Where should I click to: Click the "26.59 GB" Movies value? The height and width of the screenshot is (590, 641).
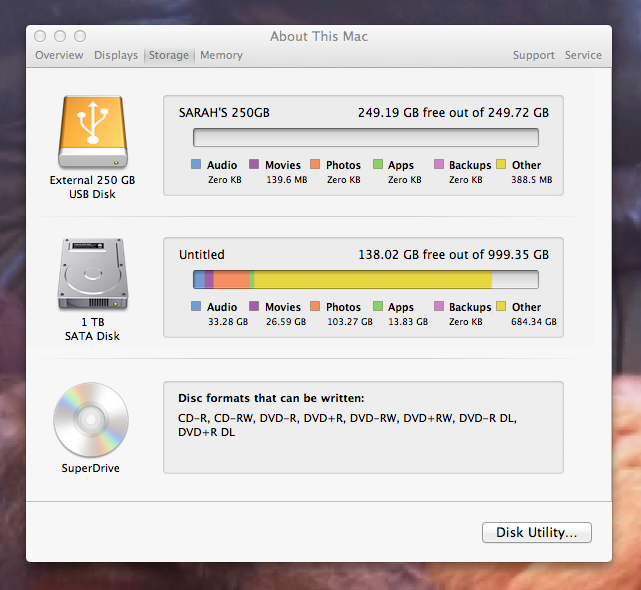(286, 322)
